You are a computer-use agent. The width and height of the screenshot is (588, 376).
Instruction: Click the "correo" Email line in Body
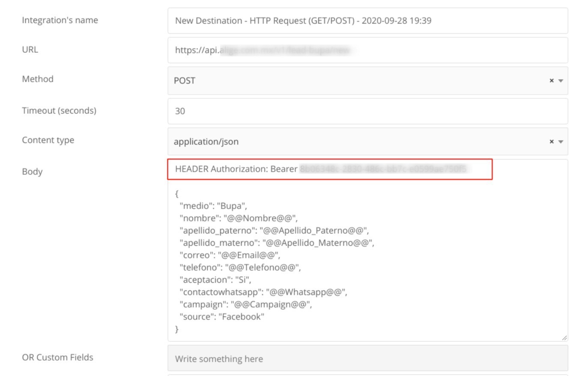tap(230, 255)
